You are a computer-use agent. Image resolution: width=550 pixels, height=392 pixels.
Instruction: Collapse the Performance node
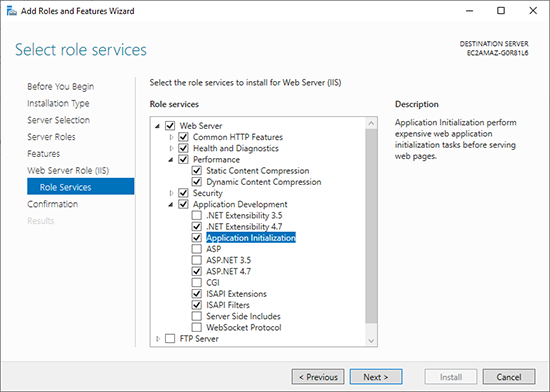click(x=171, y=160)
